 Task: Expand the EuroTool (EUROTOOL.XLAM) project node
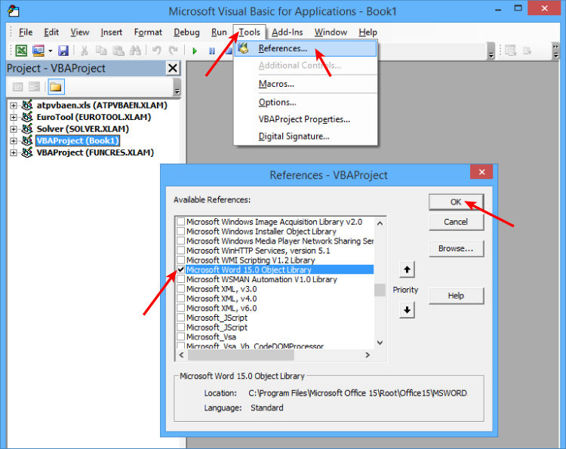pyautogui.click(x=13, y=117)
